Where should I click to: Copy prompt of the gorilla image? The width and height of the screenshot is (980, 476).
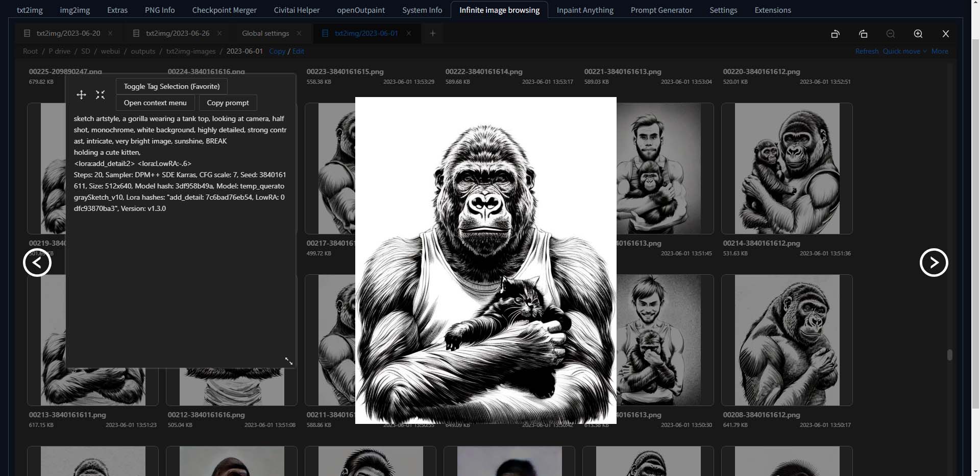point(227,103)
